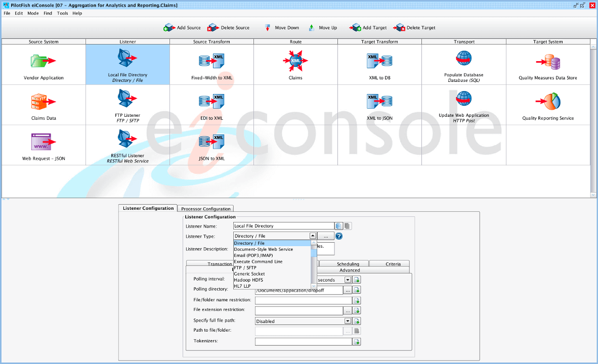Image resolution: width=598 pixels, height=364 pixels.
Task: Click the Specify full file path add-variable icon
Action: tap(357, 321)
